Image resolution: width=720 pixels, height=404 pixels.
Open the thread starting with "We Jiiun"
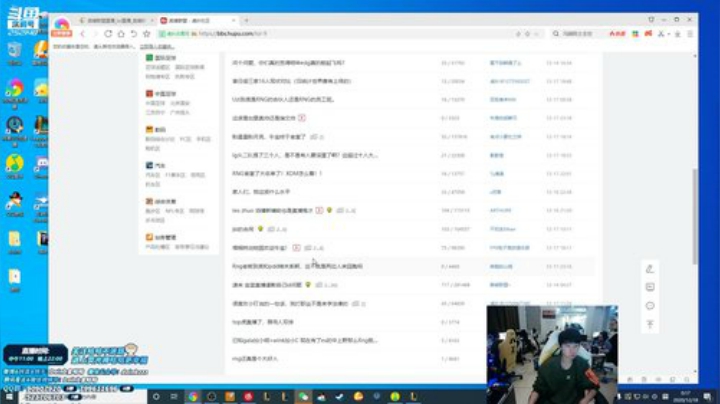coord(272,211)
